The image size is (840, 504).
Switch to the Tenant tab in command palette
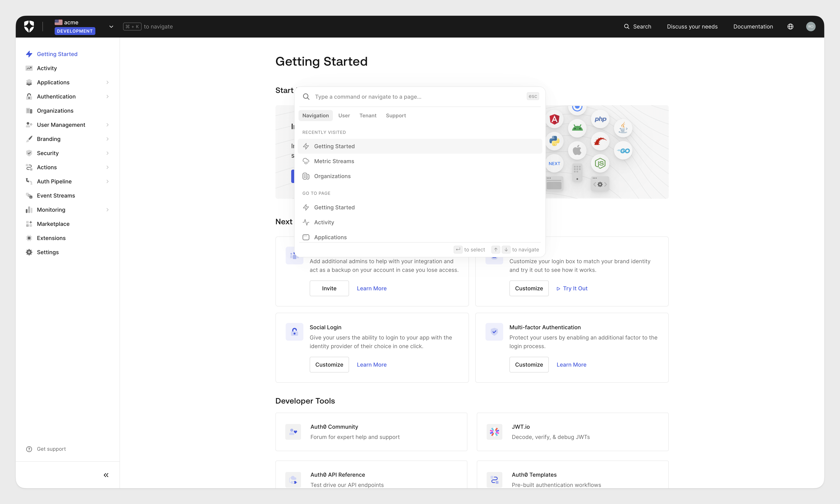pos(368,115)
